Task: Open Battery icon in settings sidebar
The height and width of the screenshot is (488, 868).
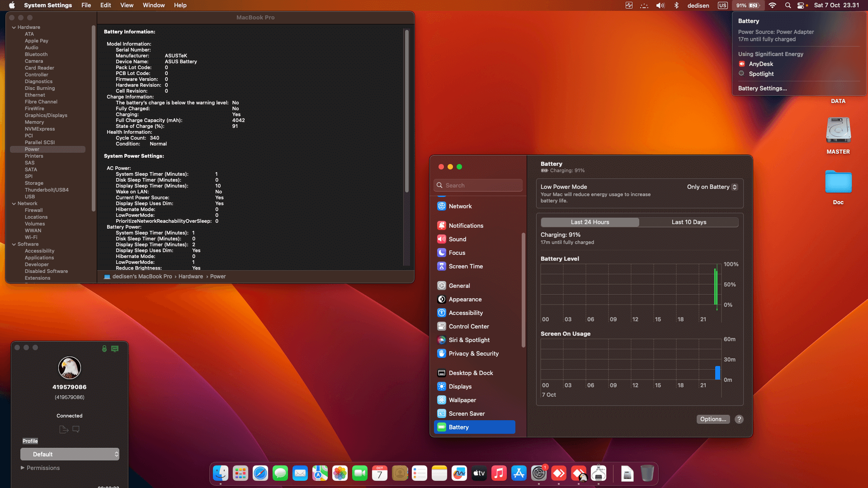Action: [x=442, y=427]
